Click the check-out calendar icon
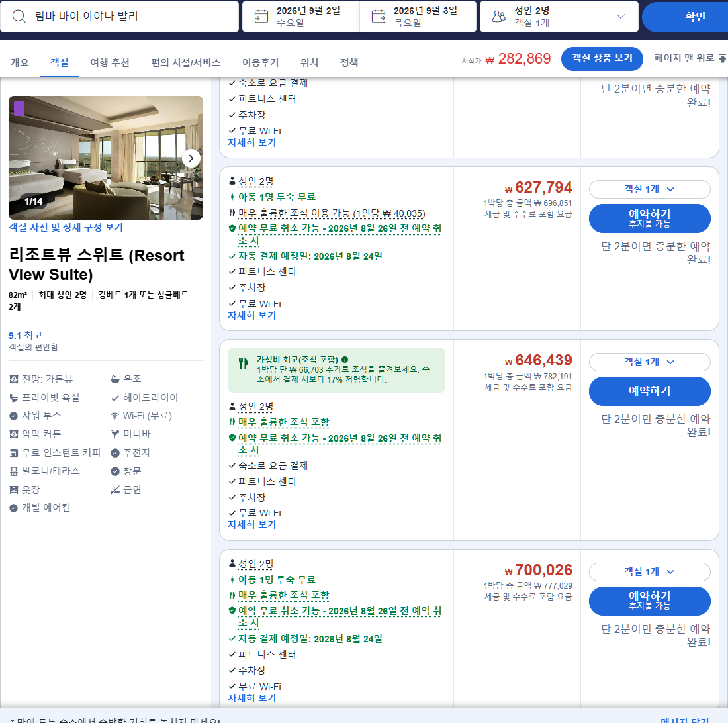The height and width of the screenshot is (723, 728). 379,17
